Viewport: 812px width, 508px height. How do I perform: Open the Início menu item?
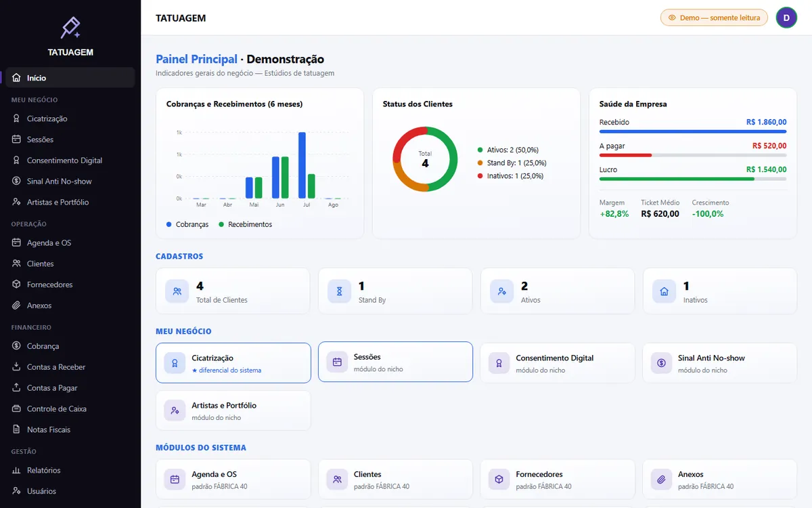coord(70,78)
